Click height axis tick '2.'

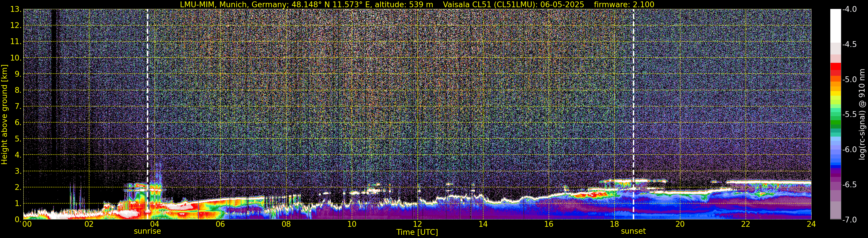[18, 188]
